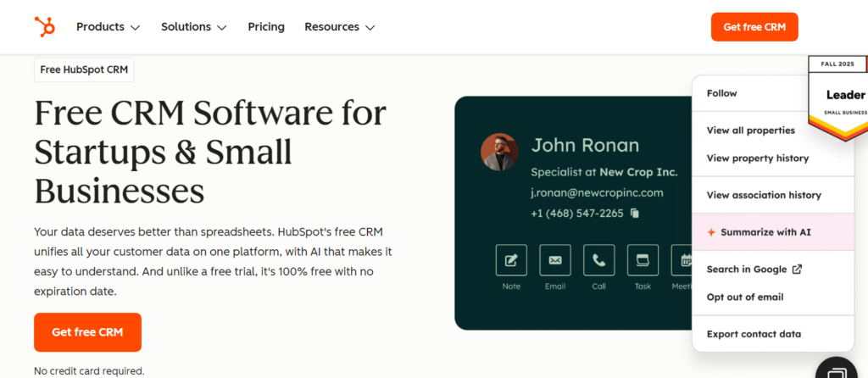Click the phone number +1 (468) 547-2265
The width and height of the screenshot is (868, 378).
(x=576, y=213)
